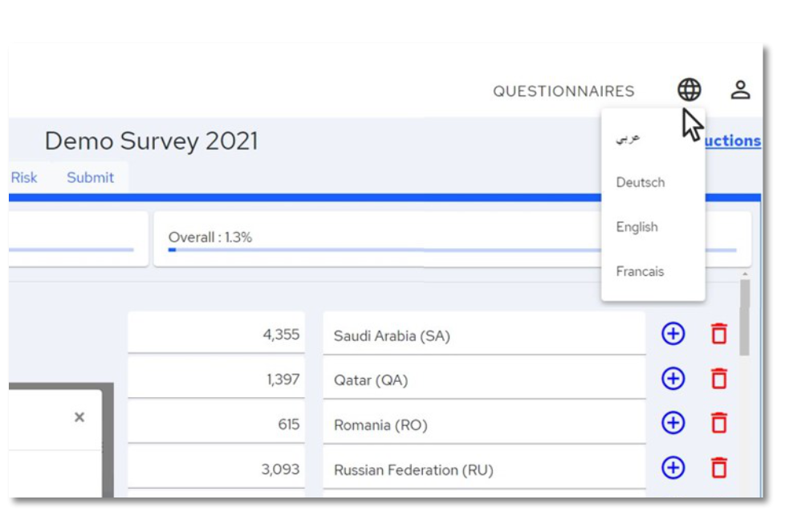Delete the Qatar row
This screenshot has width=789, height=532.
[x=719, y=379]
